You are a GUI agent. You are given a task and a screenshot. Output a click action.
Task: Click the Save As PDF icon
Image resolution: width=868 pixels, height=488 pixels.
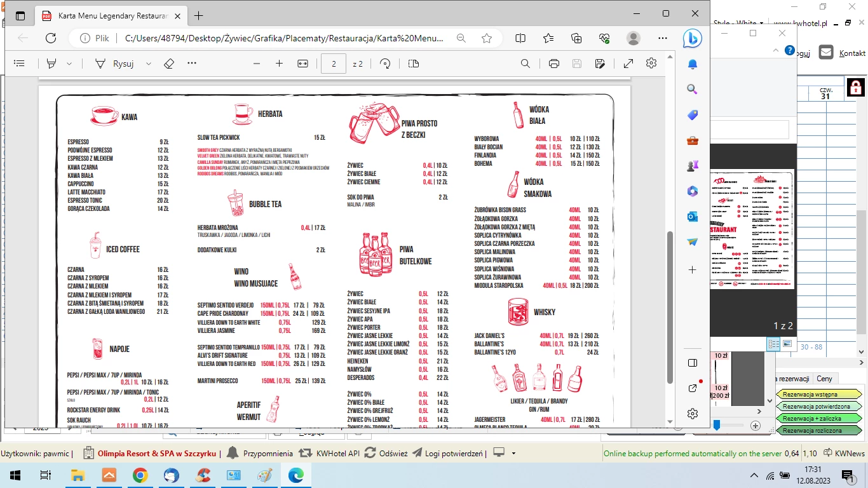(x=600, y=64)
